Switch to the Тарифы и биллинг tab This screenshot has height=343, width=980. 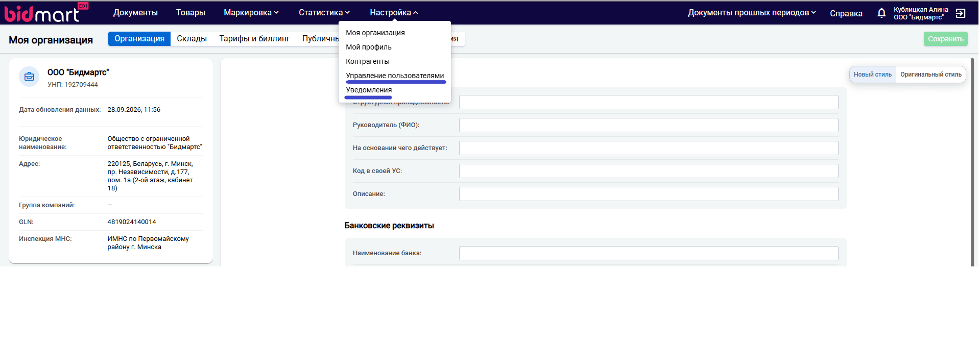254,39
